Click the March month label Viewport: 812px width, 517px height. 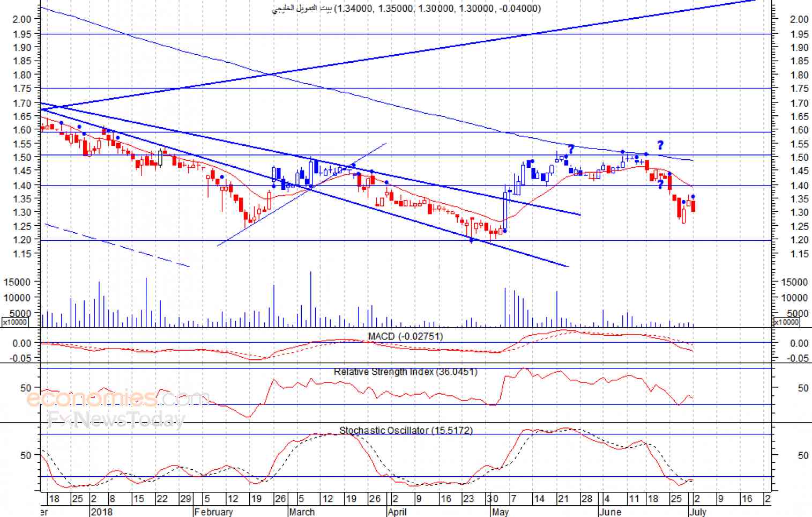[302, 512]
